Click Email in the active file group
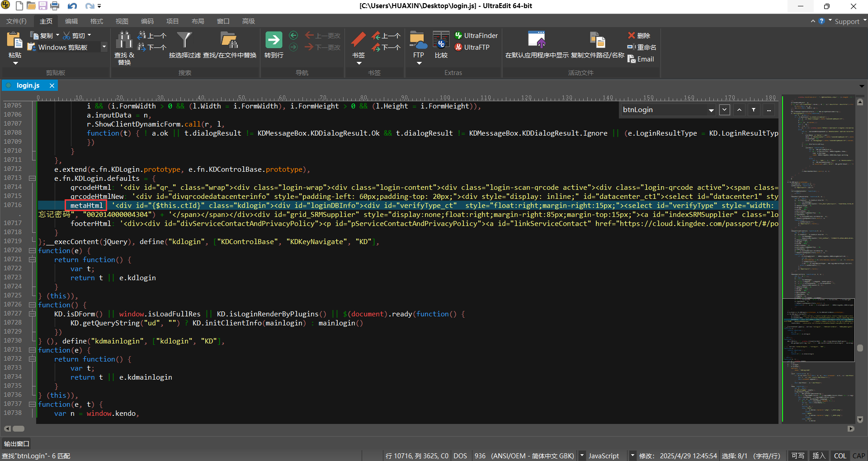The height and width of the screenshot is (461, 868). click(645, 59)
